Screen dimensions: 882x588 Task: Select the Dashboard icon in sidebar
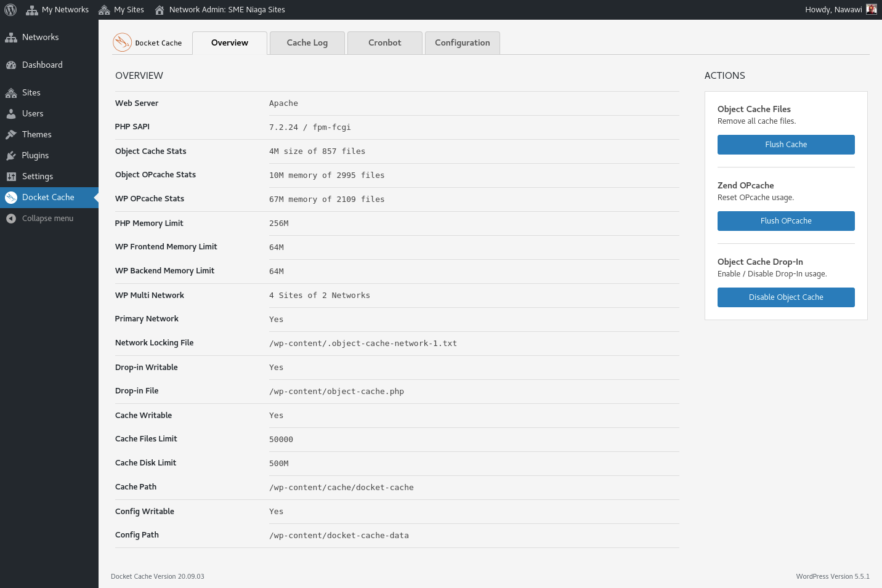[x=11, y=65]
